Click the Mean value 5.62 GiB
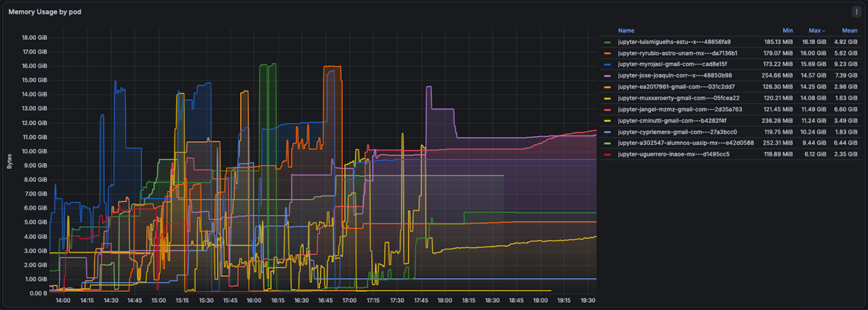868x310 pixels. tap(846, 53)
